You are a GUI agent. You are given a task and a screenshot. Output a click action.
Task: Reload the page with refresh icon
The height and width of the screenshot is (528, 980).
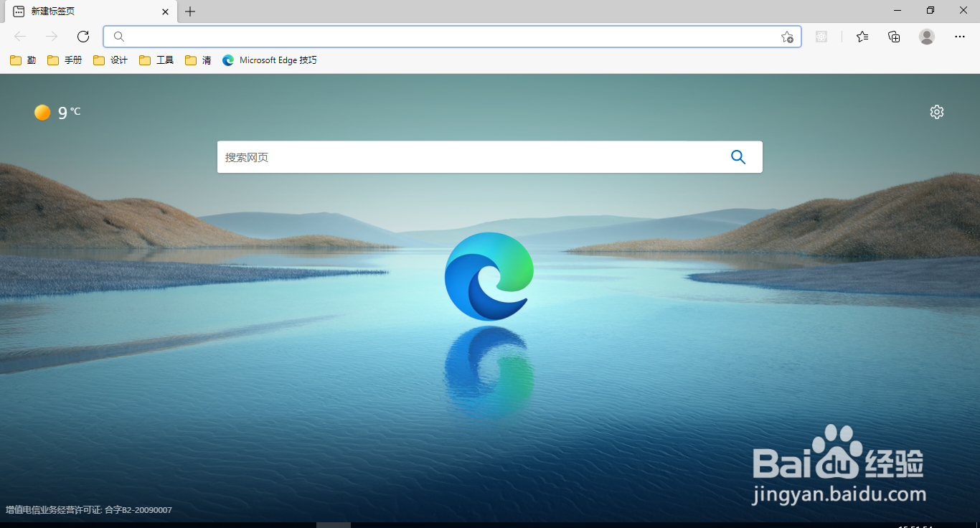pyautogui.click(x=83, y=37)
